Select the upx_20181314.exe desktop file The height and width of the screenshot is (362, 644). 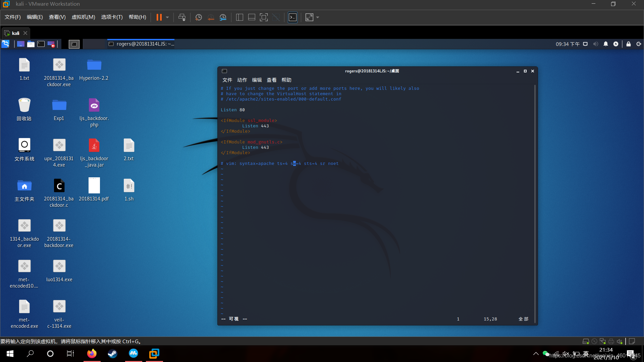click(59, 153)
